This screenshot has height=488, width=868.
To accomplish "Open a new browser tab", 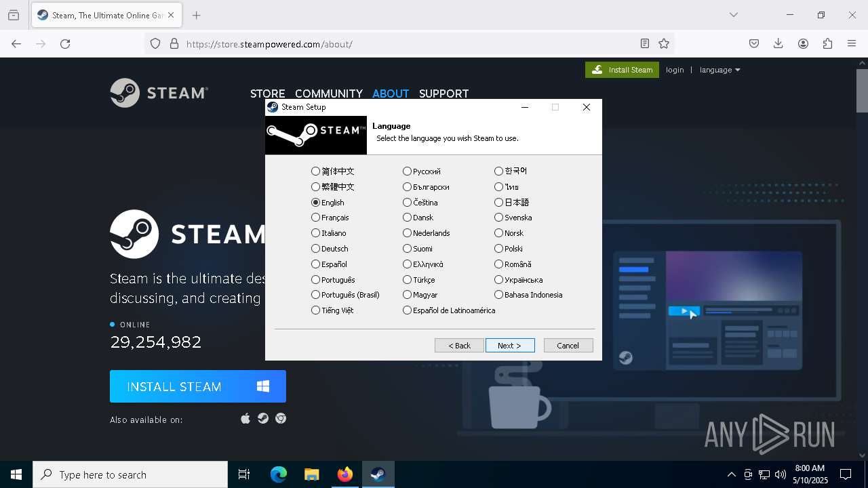I will coord(197,16).
